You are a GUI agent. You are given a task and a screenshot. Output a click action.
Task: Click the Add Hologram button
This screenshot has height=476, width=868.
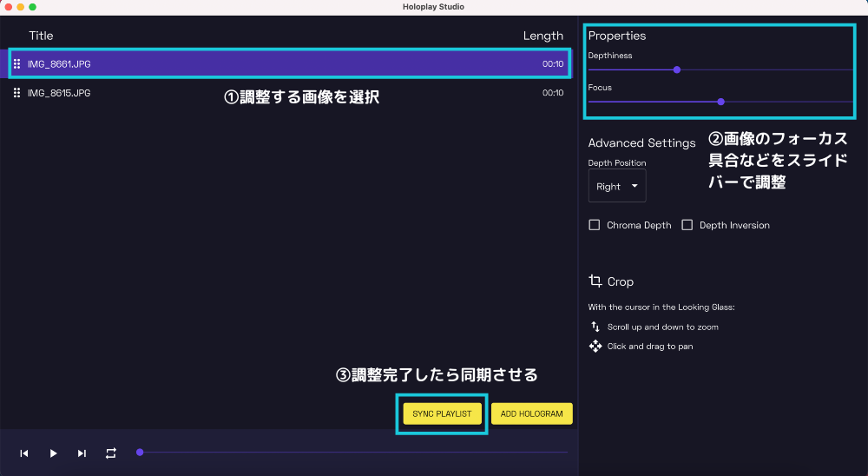pos(531,413)
